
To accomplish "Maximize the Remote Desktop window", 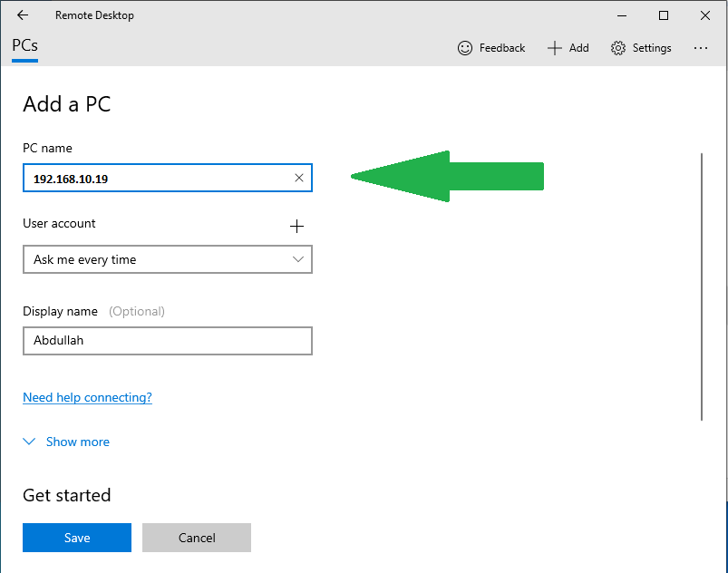I will coord(664,15).
